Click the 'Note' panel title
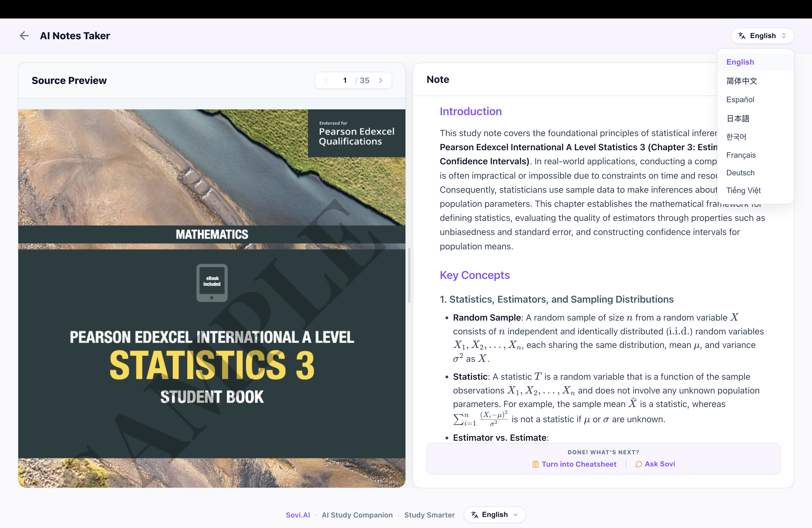Viewport: 812px width, 528px height. 438,80
